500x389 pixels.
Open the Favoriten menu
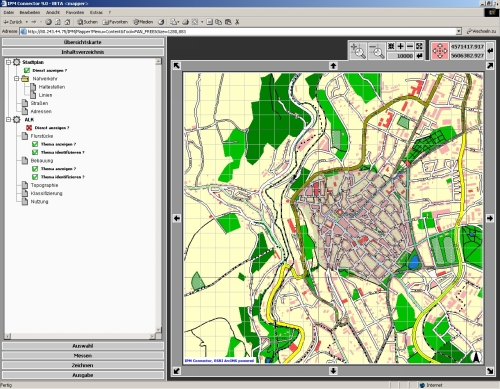pyautogui.click(x=75, y=12)
